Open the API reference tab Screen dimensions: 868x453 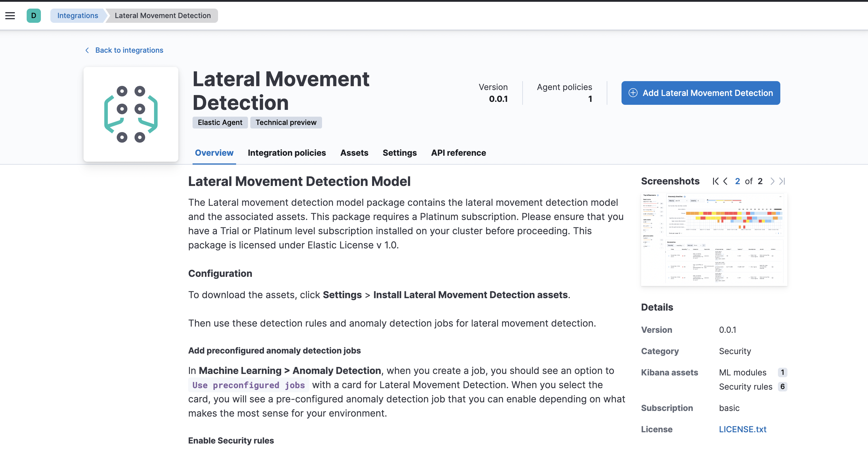point(458,153)
